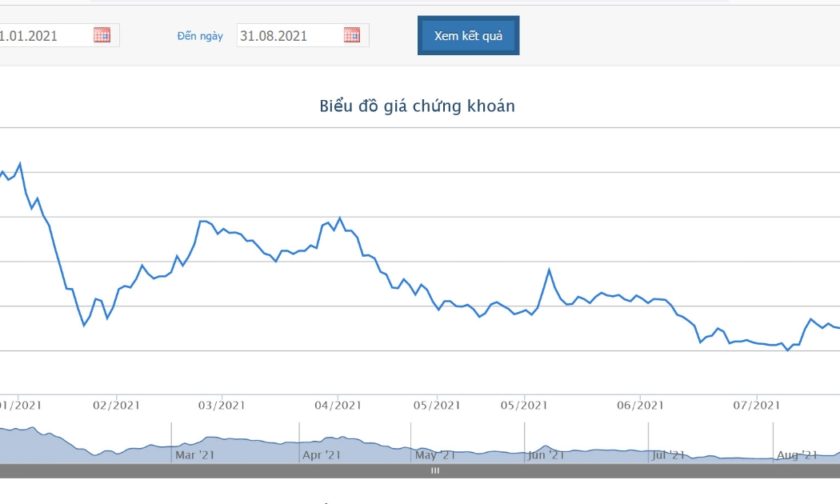
Task: Click the Đến ngày label
Action: coord(200,36)
